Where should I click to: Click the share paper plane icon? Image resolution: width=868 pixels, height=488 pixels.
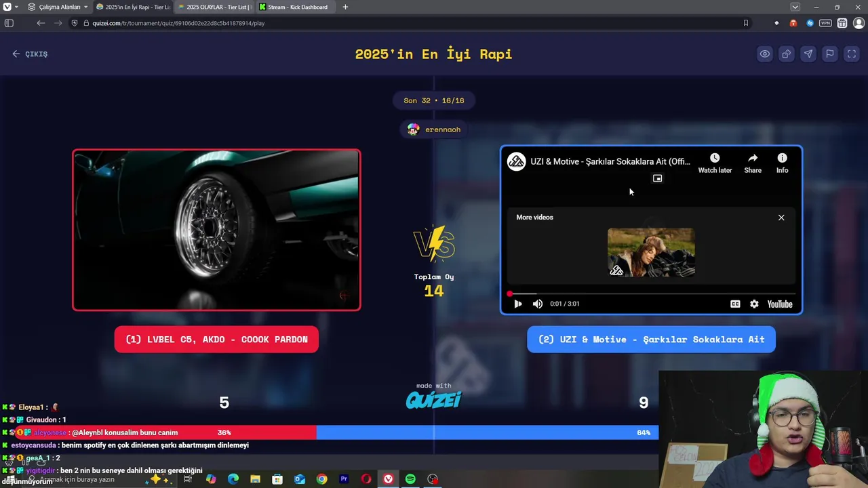click(x=808, y=54)
